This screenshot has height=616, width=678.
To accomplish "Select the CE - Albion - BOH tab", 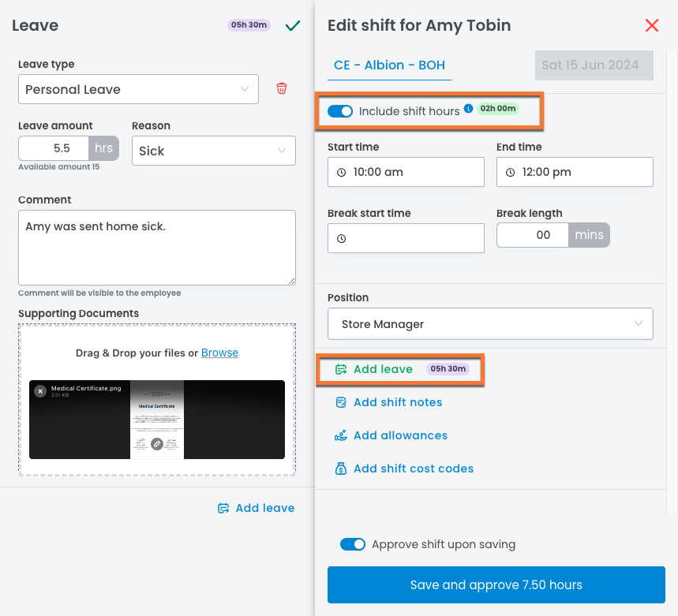I will 389,65.
